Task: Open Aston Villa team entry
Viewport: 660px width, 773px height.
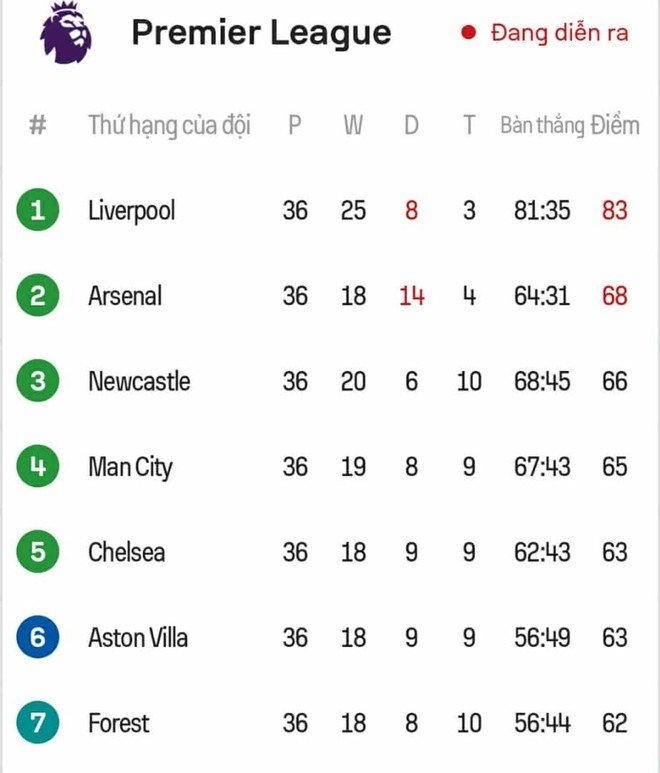Action: coord(138,637)
